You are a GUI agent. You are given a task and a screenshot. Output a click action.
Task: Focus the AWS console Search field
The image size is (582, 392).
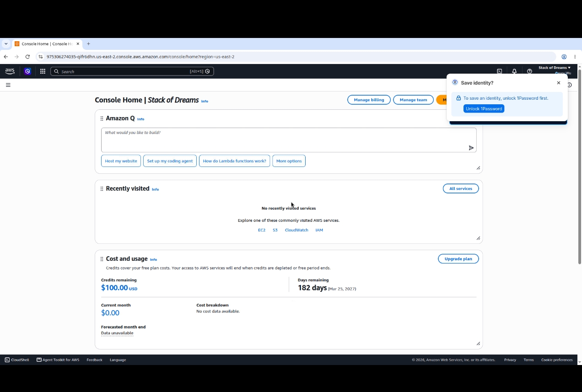[132, 71]
